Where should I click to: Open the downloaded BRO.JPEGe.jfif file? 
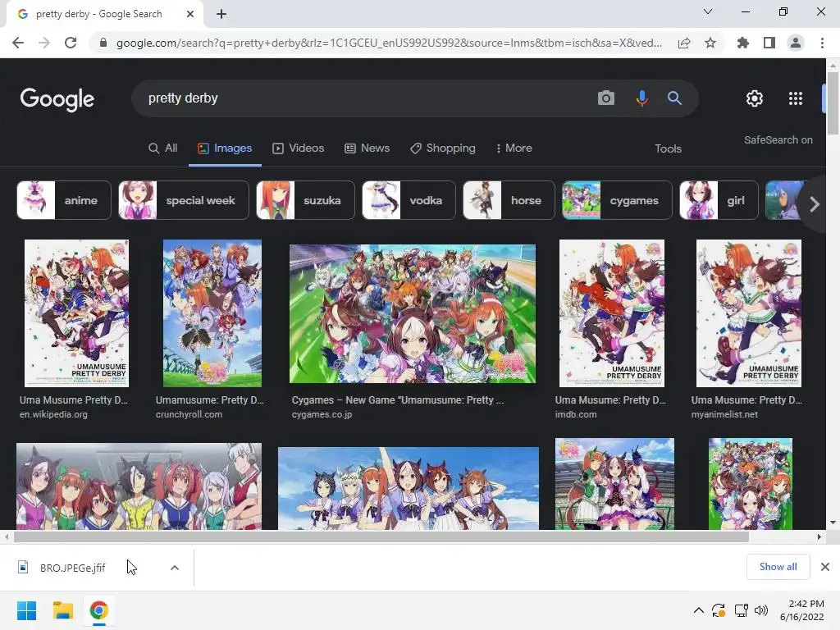tap(73, 568)
